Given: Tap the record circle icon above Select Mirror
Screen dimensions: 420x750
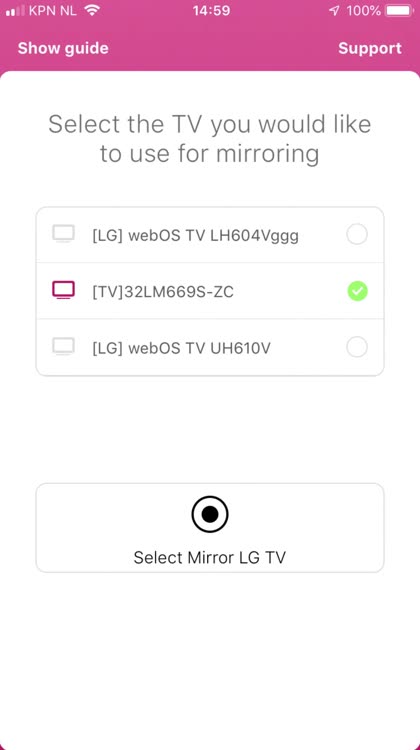Looking at the screenshot, I should pos(210,514).
